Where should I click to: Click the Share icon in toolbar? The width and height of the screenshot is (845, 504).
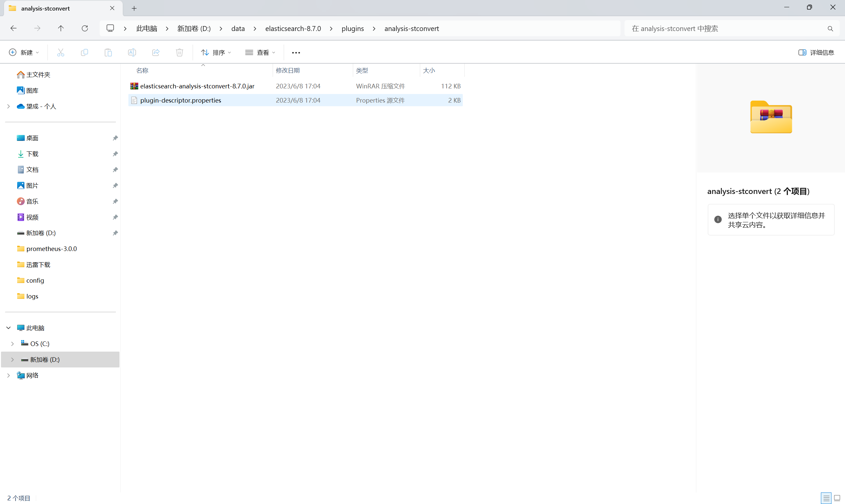click(x=155, y=52)
